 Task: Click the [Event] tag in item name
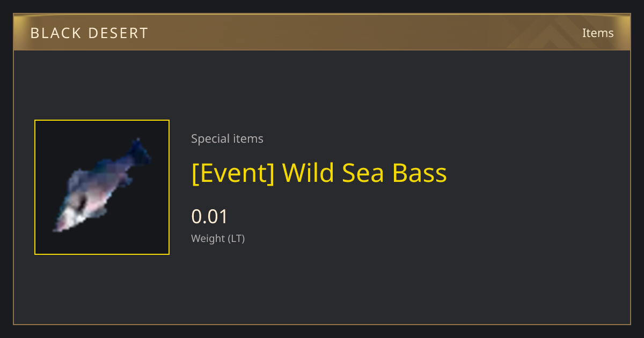[x=233, y=173]
